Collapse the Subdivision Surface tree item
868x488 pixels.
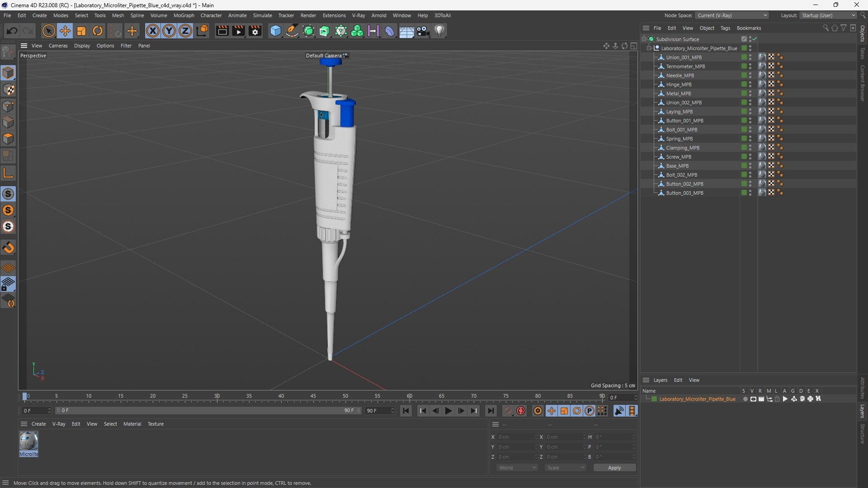644,39
